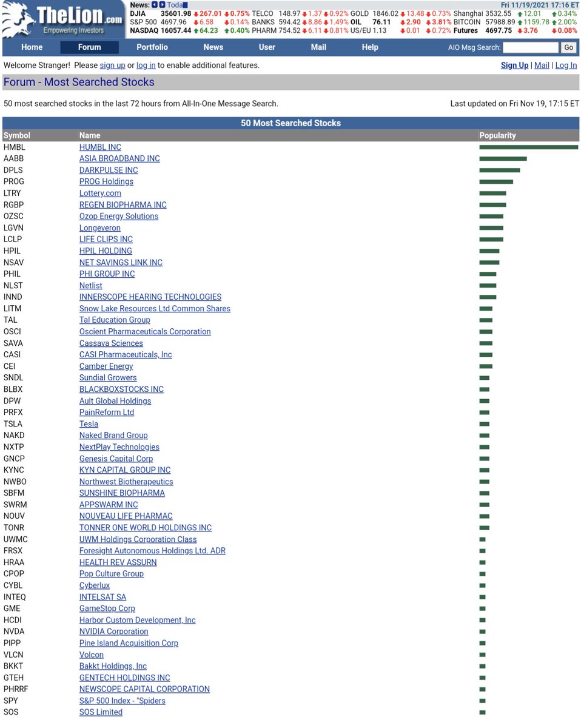Select the Forum menu tab

coord(89,47)
